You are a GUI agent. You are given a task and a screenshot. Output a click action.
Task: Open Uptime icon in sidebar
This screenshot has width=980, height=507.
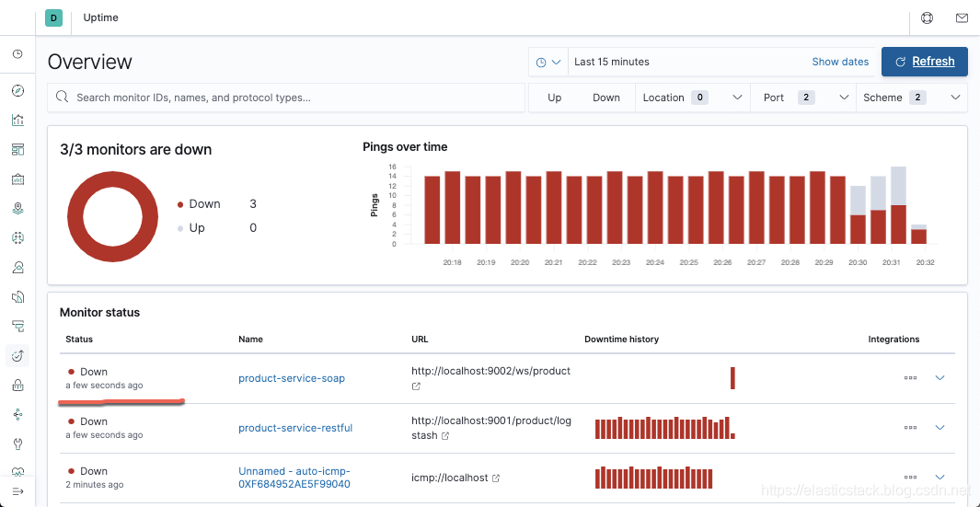[x=17, y=356]
